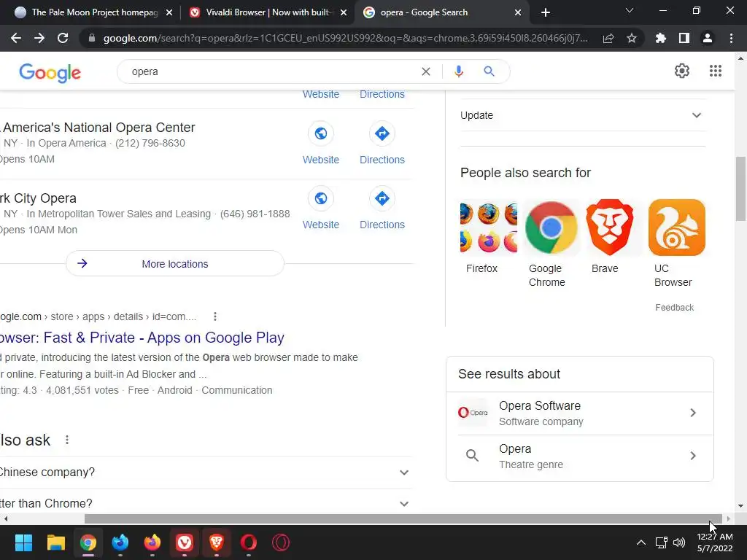Image resolution: width=747 pixels, height=560 pixels.
Task: Open the Chrome profile icon
Action: pos(708,38)
